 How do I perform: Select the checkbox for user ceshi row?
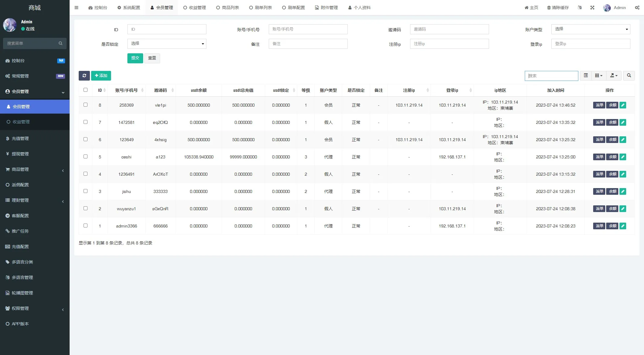85,157
